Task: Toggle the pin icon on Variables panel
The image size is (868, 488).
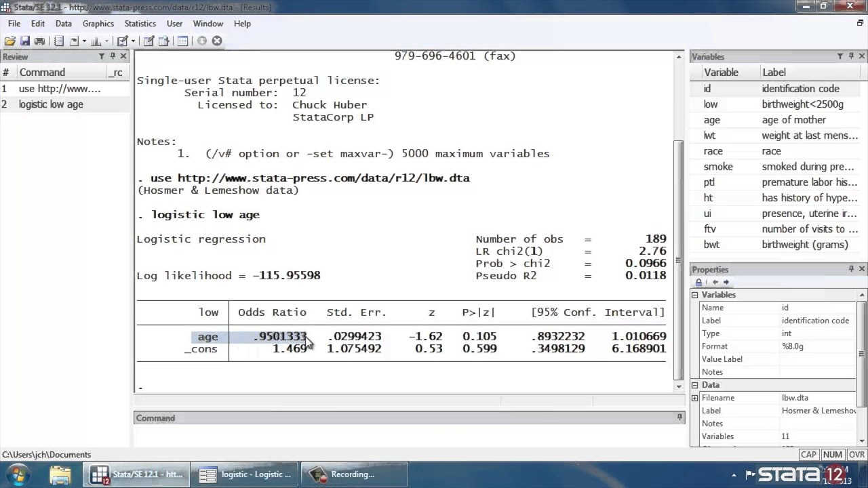Action: coord(851,56)
